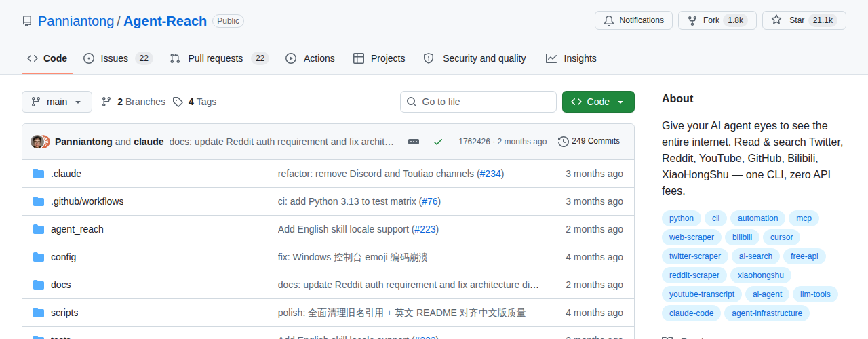Image resolution: width=868 pixels, height=339 pixels.
Task: Fork the repository with Fork button
Action: tap(718, 20)
